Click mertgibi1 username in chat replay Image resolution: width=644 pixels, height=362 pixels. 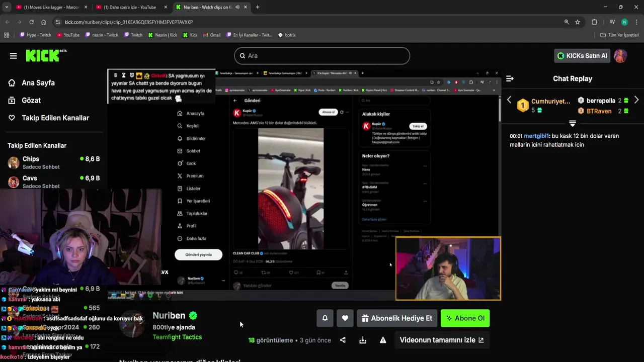[536, 136]
